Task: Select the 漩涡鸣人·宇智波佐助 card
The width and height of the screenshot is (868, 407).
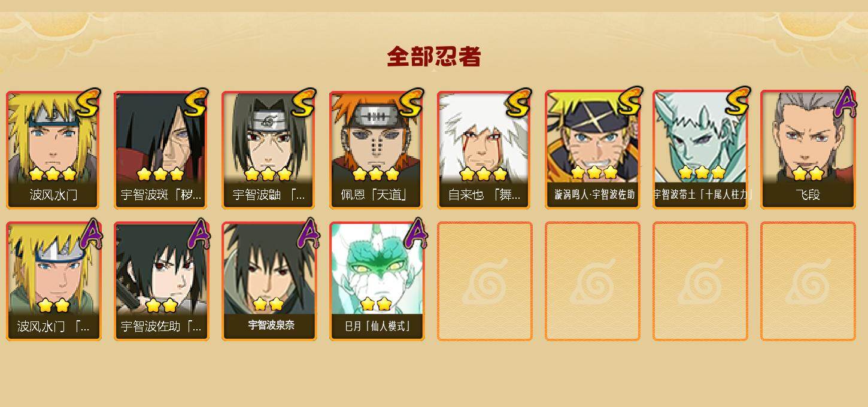Action: [x=593, y=150]
